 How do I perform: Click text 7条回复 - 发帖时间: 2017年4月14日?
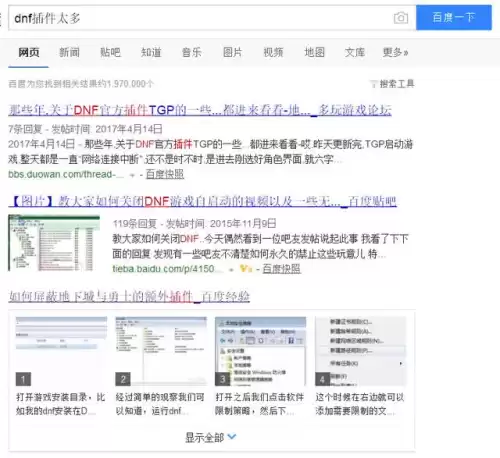pos(85,129)
